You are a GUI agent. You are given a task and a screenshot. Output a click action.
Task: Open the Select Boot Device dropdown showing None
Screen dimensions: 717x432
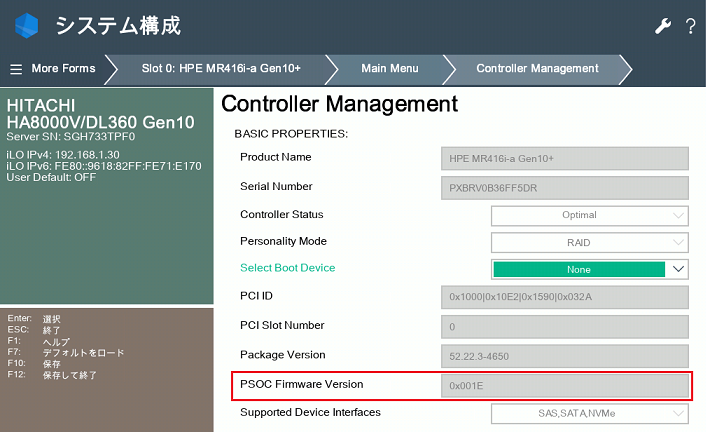[x=589, y=269]
